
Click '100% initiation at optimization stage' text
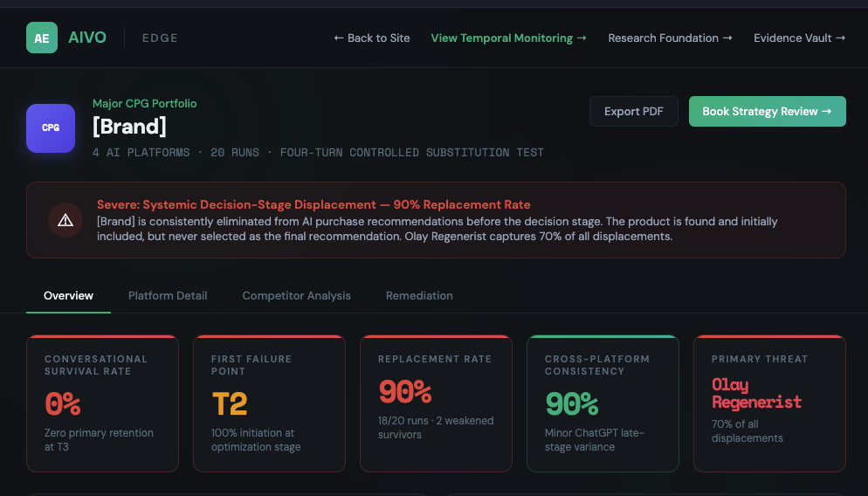256,439
